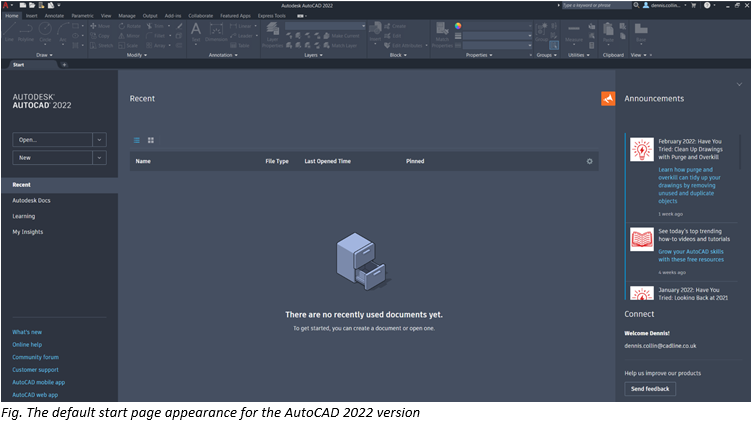Open the Online help link
This screenshot has height=422, width=752.
pyautogui.click(x=27, y=344)
